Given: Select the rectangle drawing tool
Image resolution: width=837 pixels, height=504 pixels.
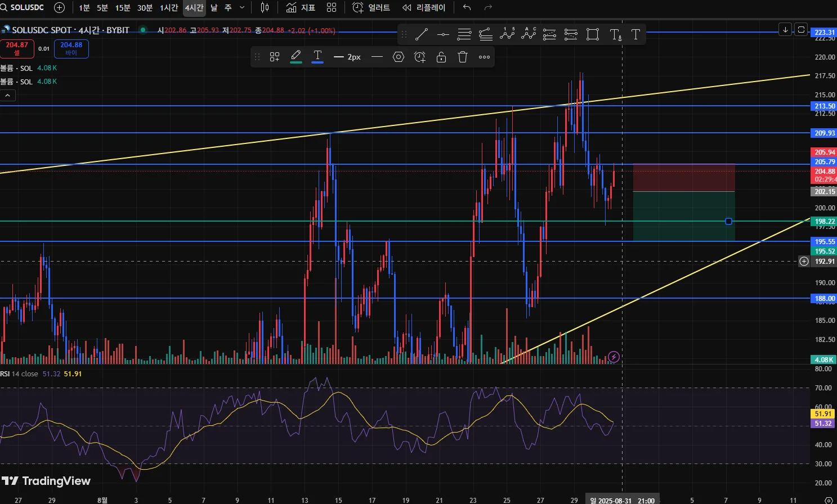Looking at the screenshot, I should click(593, 35).
